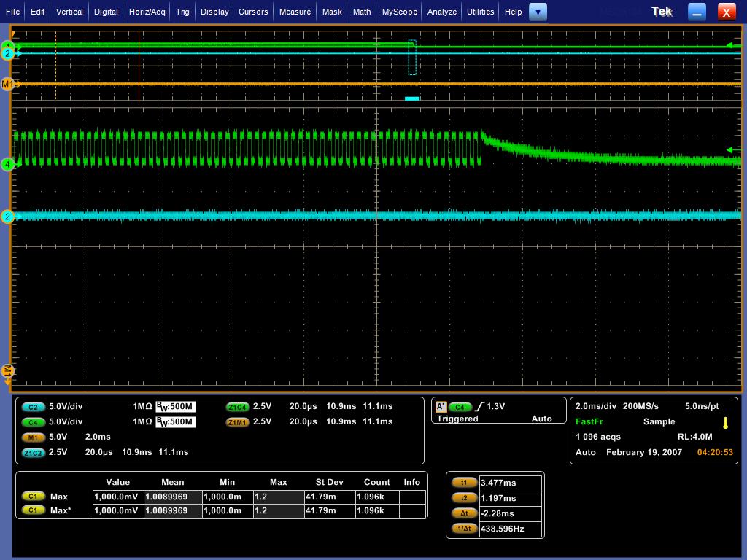Screen dimensions: 747x560
Task: Open the Horiz/Acq menu
Action: (x=148, y=12)
